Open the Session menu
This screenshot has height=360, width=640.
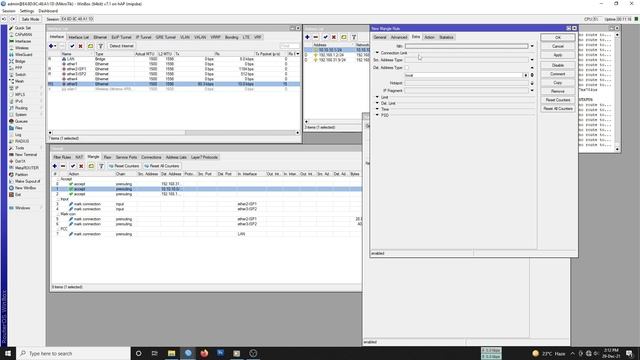point(9,11)
